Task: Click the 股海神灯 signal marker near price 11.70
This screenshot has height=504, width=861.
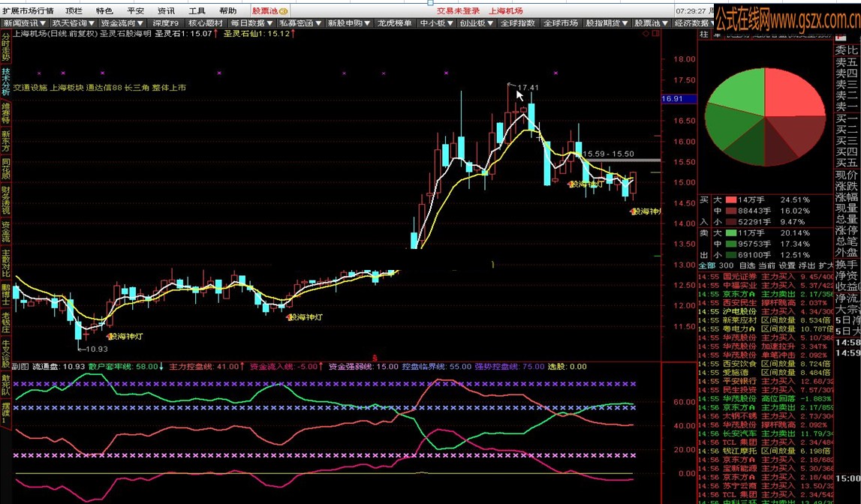Action: [306, 317]
